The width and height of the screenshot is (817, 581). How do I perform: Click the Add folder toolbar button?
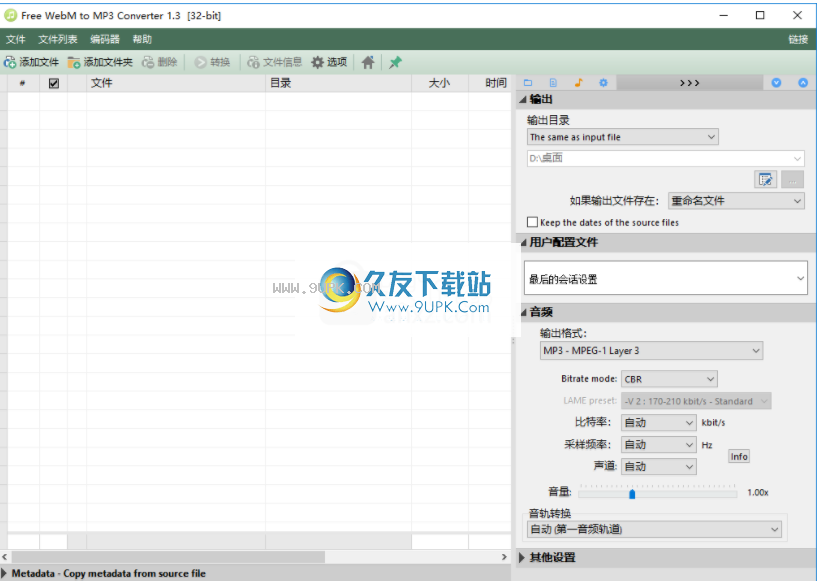pyautogui.click(x=100, y=63)
